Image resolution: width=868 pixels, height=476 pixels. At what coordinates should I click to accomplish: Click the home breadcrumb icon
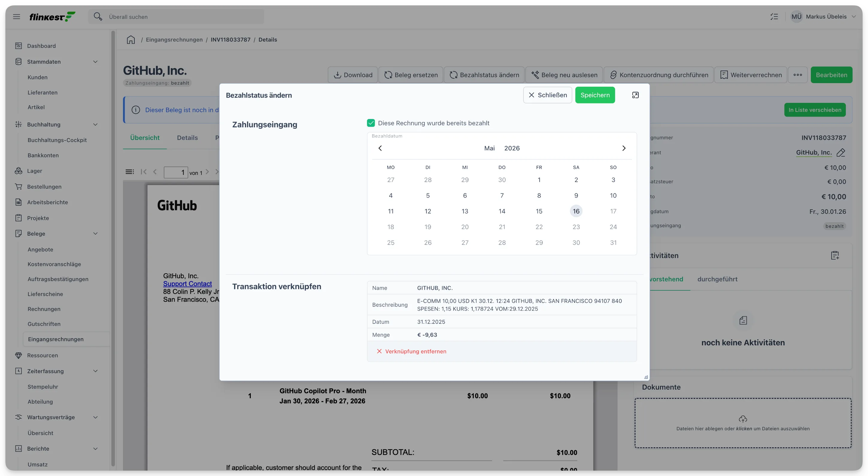coord(131,40)
